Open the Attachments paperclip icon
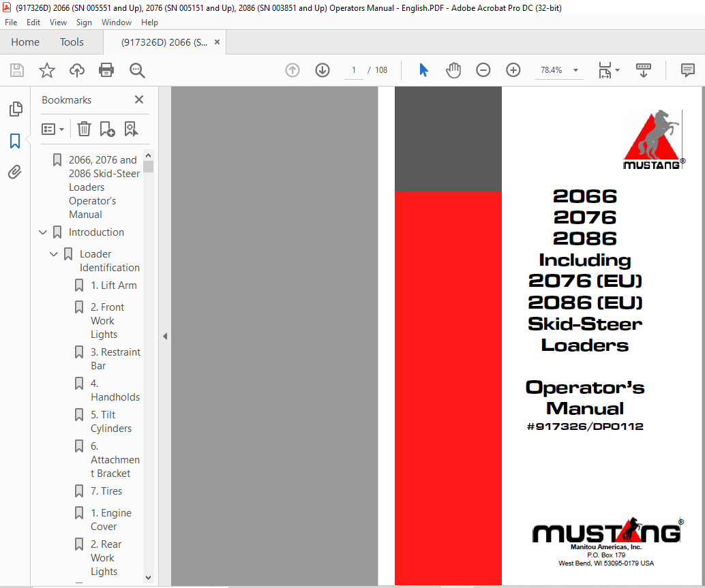This screenshot has height=588, width=705. point(15,172)
